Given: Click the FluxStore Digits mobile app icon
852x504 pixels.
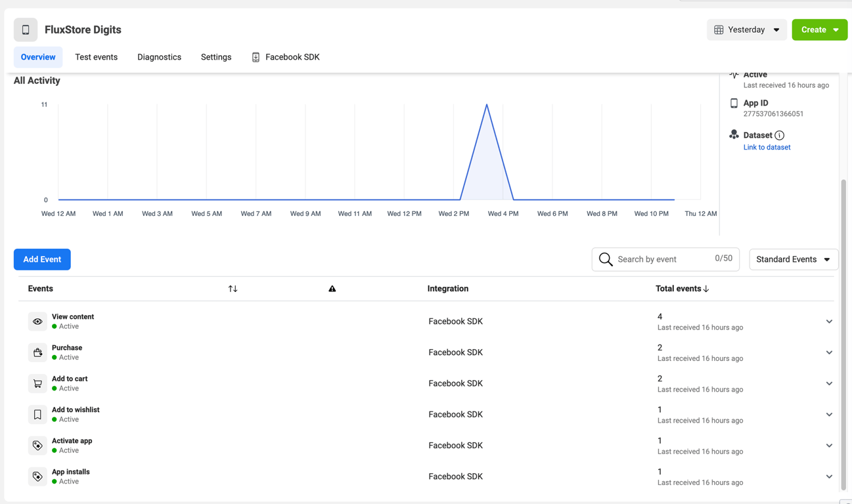Looking at the screenshot, I should pos(26,30).
